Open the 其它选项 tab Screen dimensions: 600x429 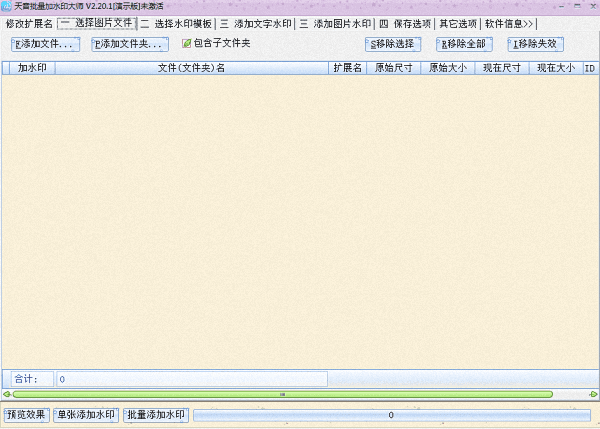point(458,24)
